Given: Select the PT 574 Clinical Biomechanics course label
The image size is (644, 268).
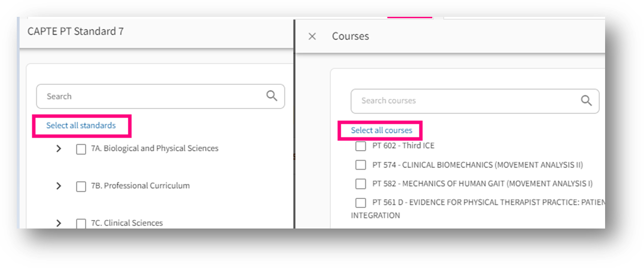Looking at the screenshot, I should [477, 165].
